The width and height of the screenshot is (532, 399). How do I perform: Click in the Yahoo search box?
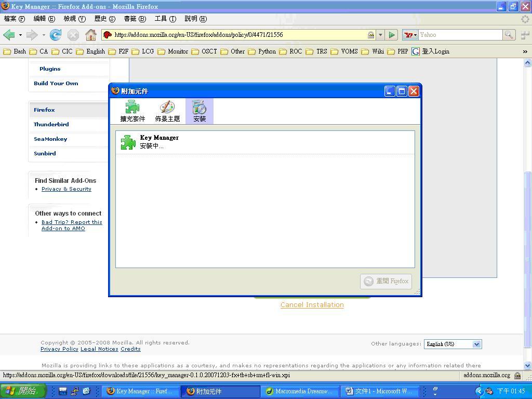point(460,35)
